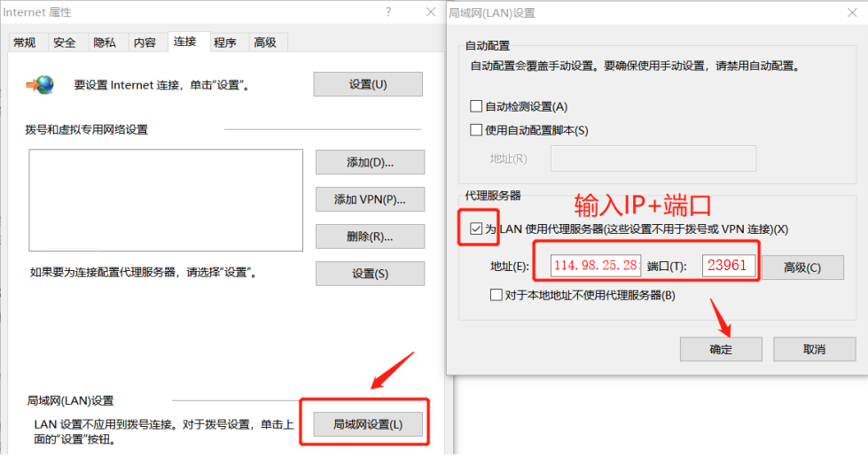Click the help question mark in Internet 属性
Image resolution: width=868 pixels, height=457 pixels.
pyautogui.click(x=388, y=12)
